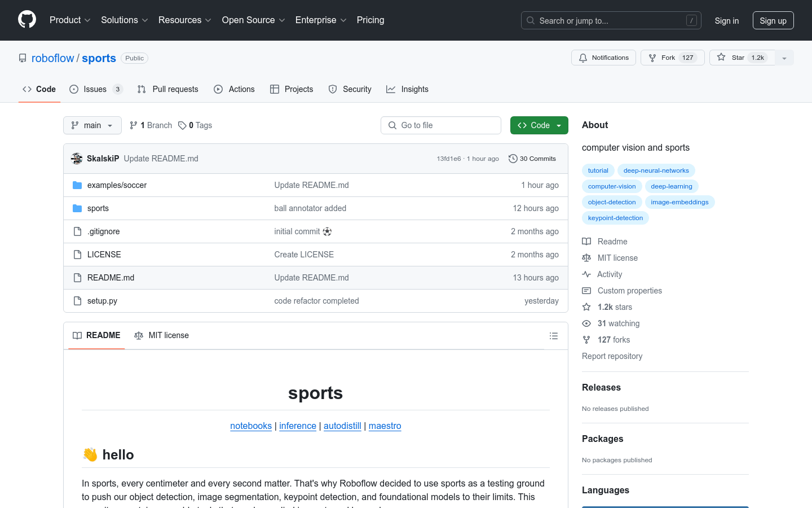Select the README tab in file viewer
Viewport: 812px width, 508px height.
point(96,335)
